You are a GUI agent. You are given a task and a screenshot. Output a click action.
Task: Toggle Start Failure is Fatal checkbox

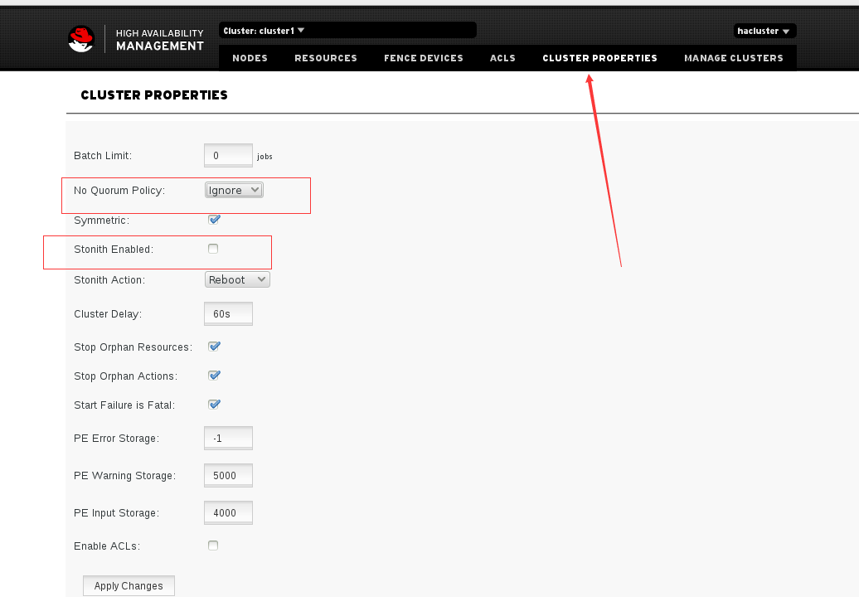coord(214,405)
